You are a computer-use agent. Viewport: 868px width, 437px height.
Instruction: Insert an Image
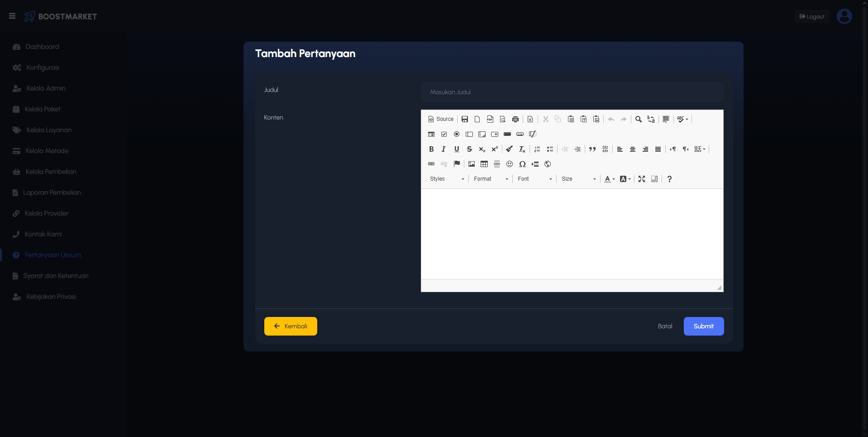click(x=472, y=164)
